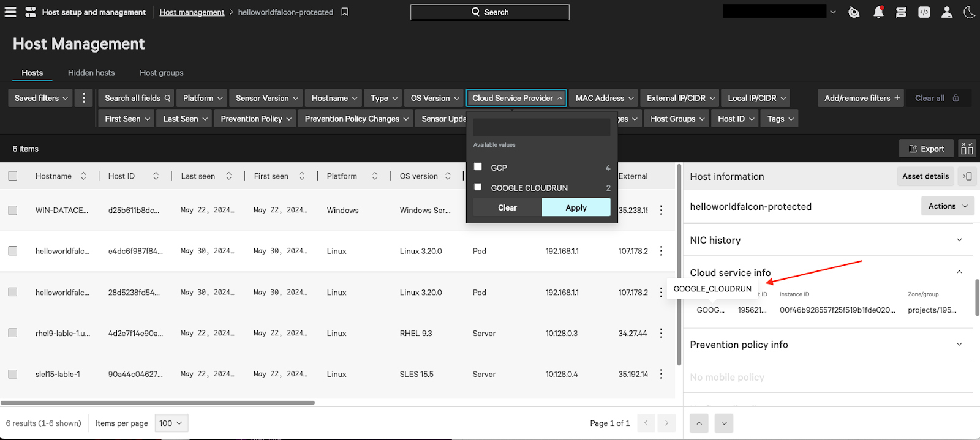The height and width of the screenshot is (440, 980).
Task: Open the Saved filters dropdown
Action: [40, 98]
